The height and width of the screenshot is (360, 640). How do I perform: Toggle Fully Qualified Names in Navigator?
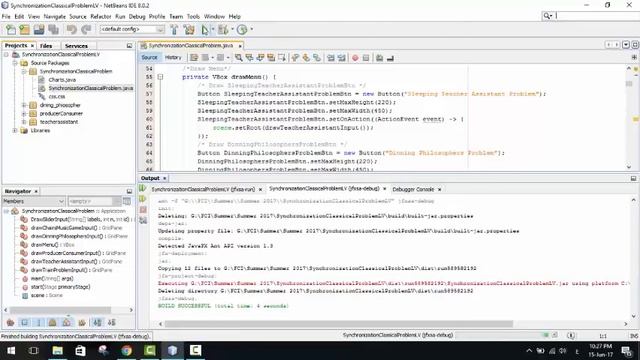click(82, 322)
